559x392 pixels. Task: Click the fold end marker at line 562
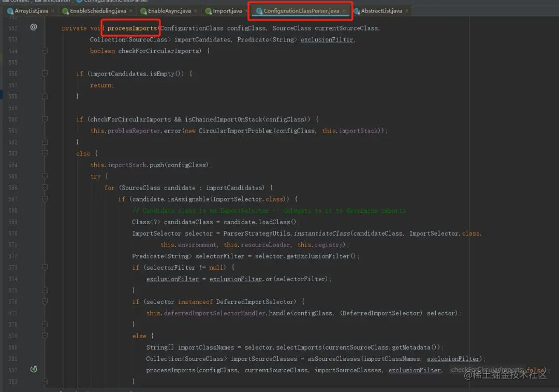[45, 142]
